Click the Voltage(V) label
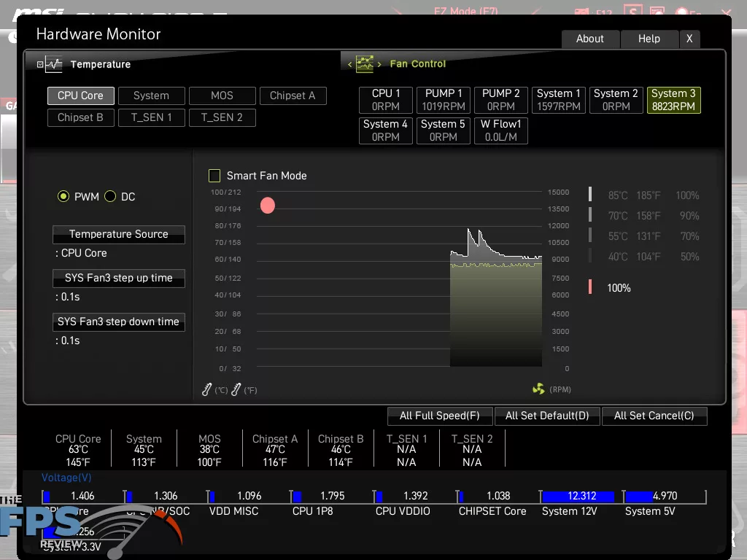Screen dimensions: 747x560 click(x=66, y=478)
